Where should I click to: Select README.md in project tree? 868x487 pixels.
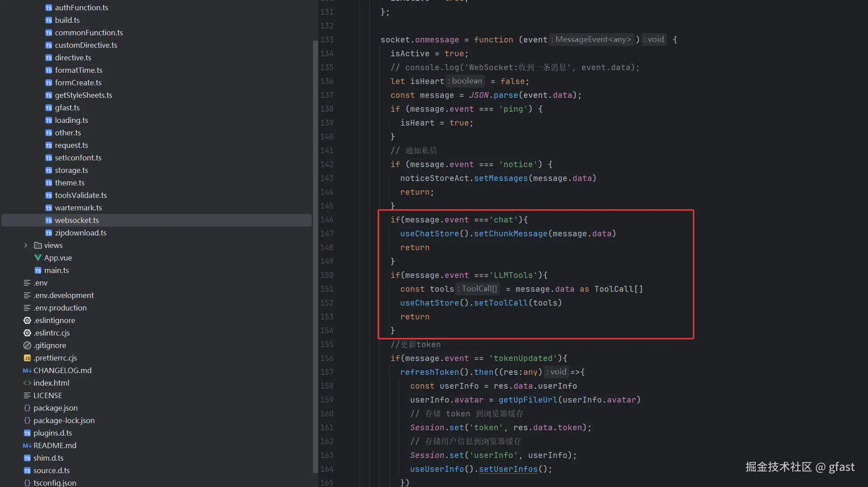(x=55, y=445)
